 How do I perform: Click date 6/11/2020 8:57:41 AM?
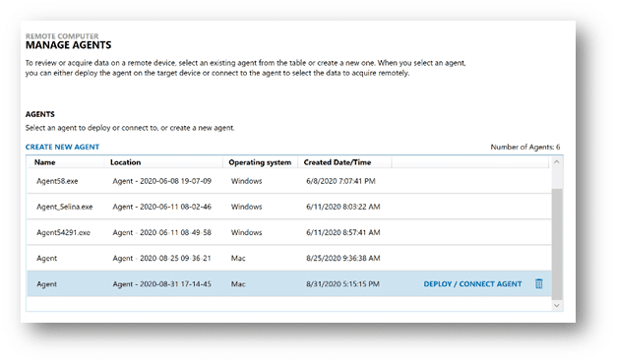tap(343, 232)
